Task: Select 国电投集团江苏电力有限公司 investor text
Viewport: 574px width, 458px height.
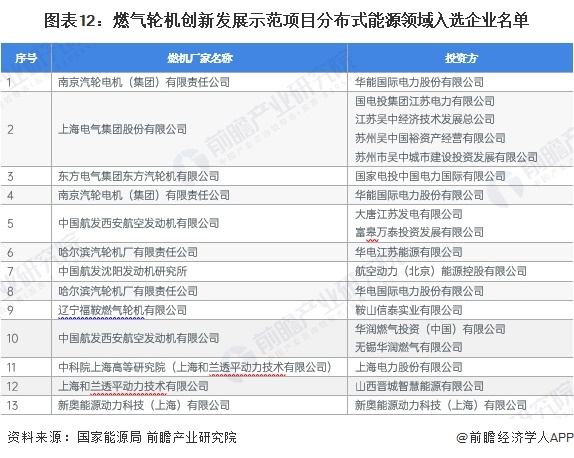Action: [x=425, y=101]
